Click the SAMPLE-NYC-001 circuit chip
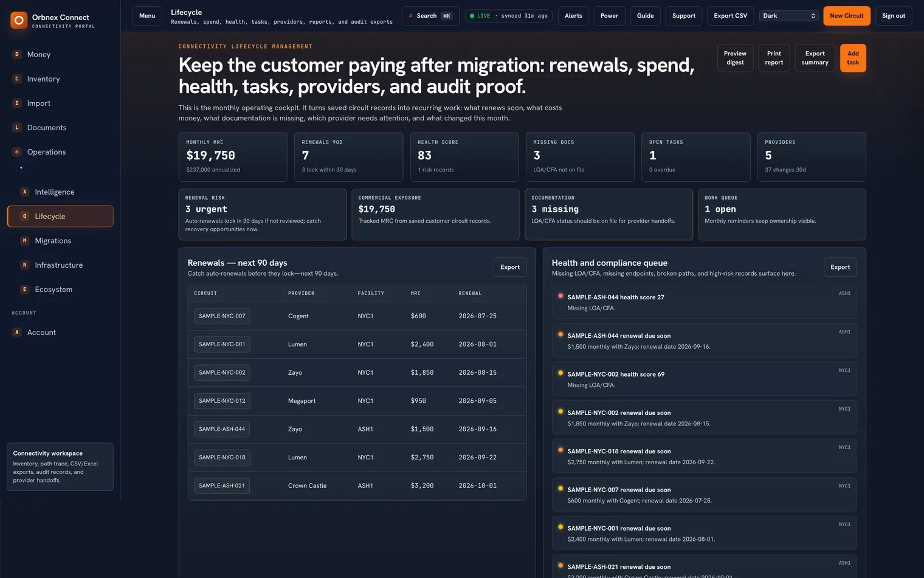Screen dimensions: 924x578 (222, 344)
